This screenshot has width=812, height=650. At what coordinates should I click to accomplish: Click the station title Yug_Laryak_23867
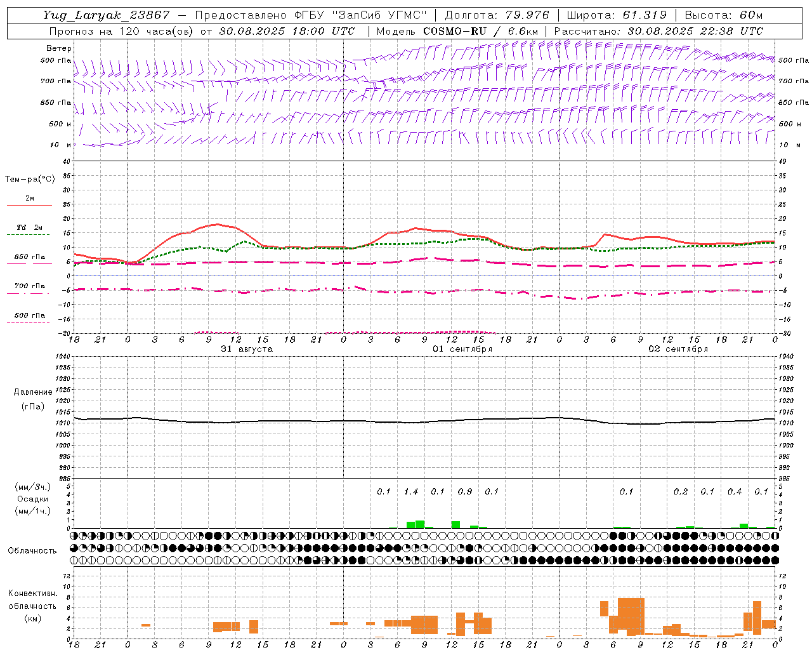(x=107, y=15)
